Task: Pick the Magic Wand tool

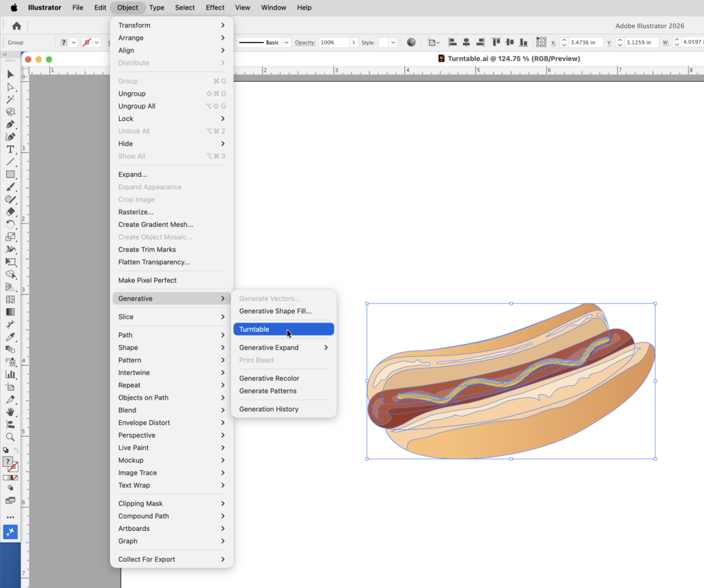Action: tap(10, 100)
